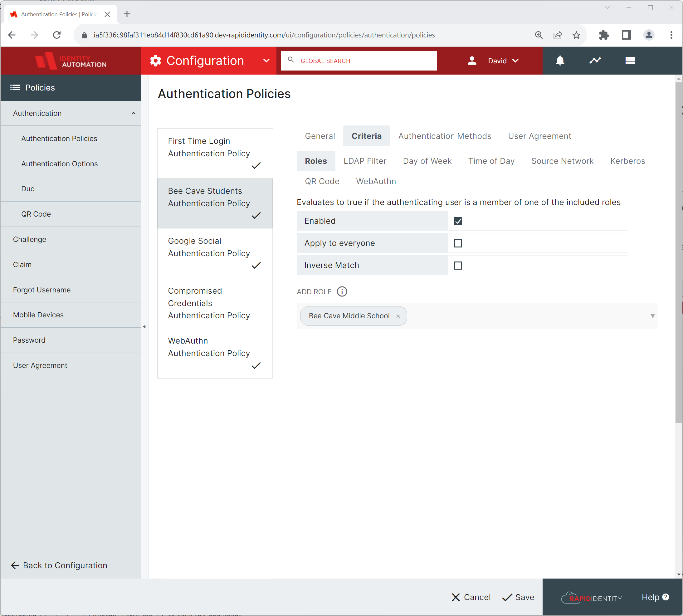This screenshot has height=616, width=683.
Task: Open Password policies in sidebar
Action: tap(71, 340)
